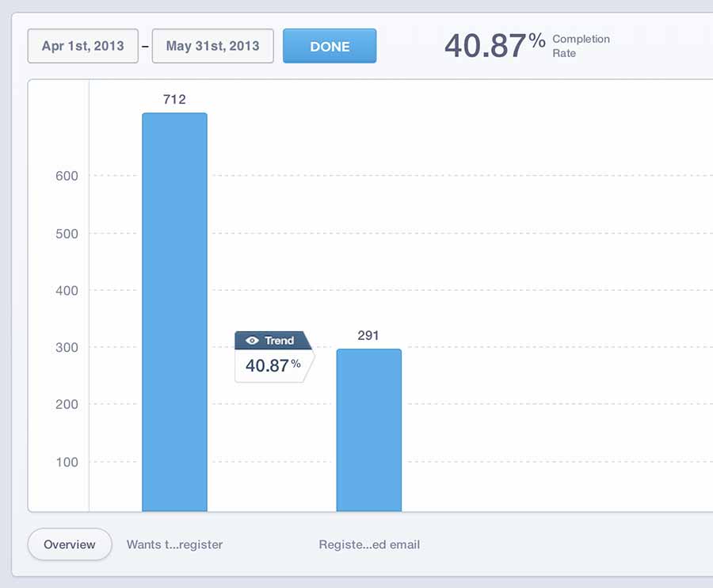Screen dimensions: 713x588
Task: Click the Completion Rate label
Action: (x=581, y=46)
